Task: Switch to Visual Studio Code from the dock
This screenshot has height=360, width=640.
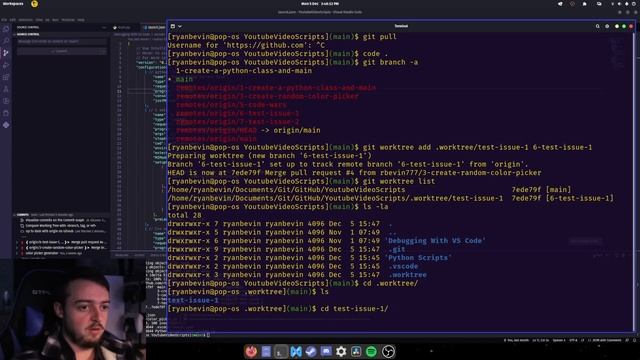Action: [x=296, y=351]
